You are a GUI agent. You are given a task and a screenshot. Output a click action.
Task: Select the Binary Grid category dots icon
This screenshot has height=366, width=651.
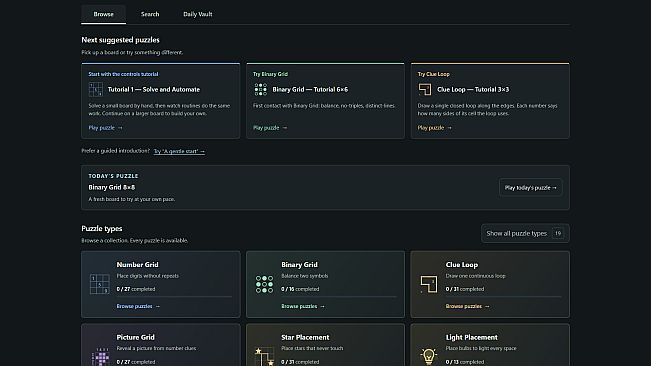pos(264,284)
